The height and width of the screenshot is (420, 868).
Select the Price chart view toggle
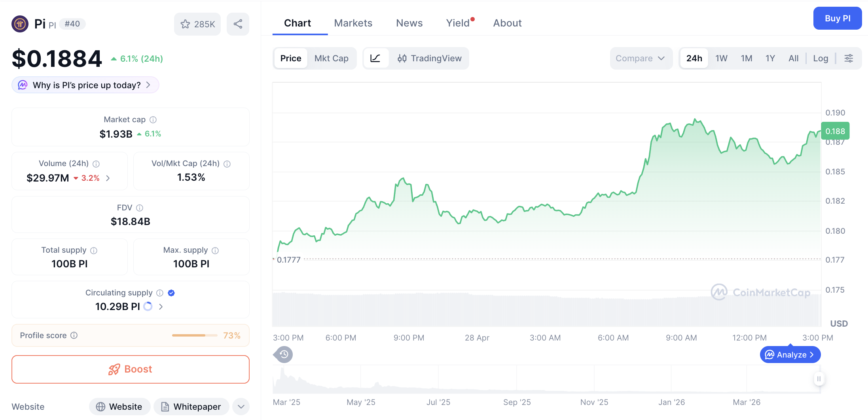coord(290,58)
